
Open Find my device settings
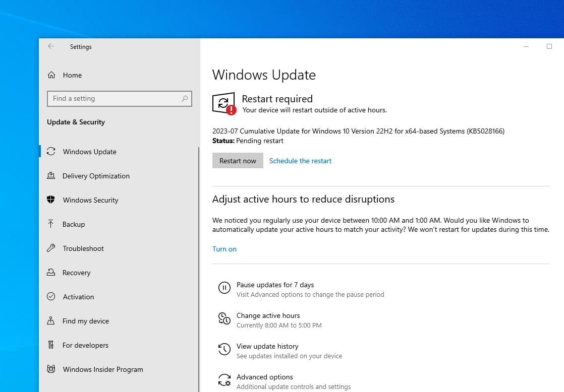pyautogui.click(x=85, y=321)
